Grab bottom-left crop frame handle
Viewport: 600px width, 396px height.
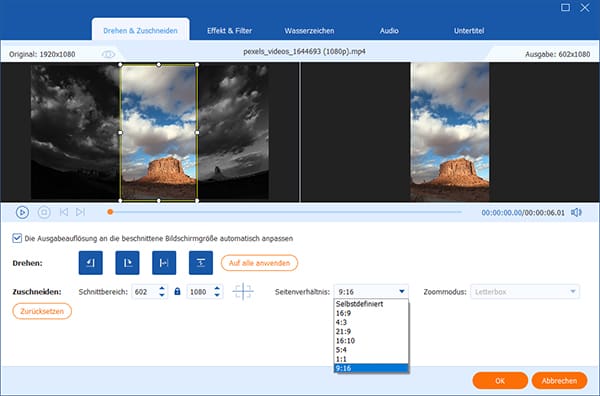121,200
